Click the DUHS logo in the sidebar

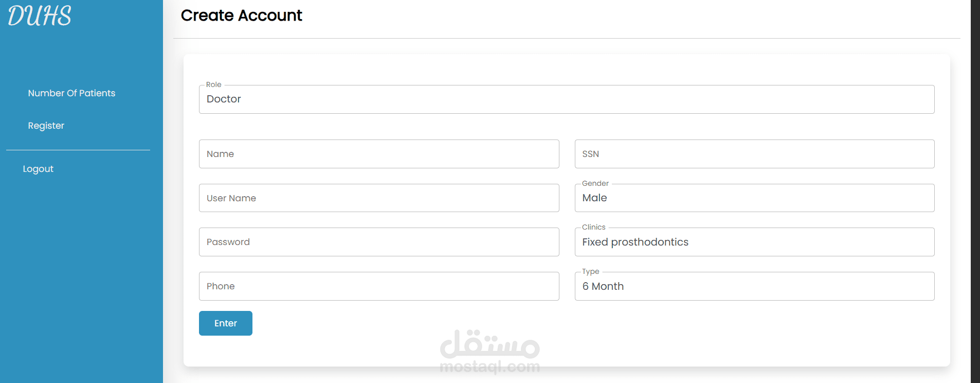click(40, 15)
